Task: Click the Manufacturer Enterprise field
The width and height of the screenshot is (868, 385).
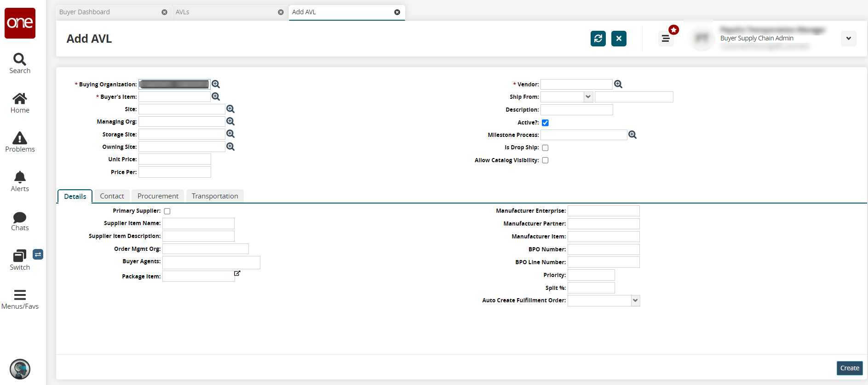Action: coord(604,211)
